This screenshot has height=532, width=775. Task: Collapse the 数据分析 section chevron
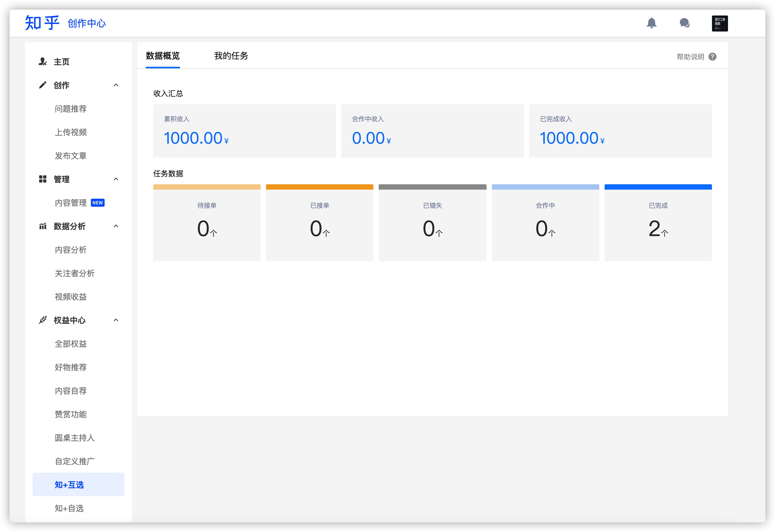pos(116,226)
